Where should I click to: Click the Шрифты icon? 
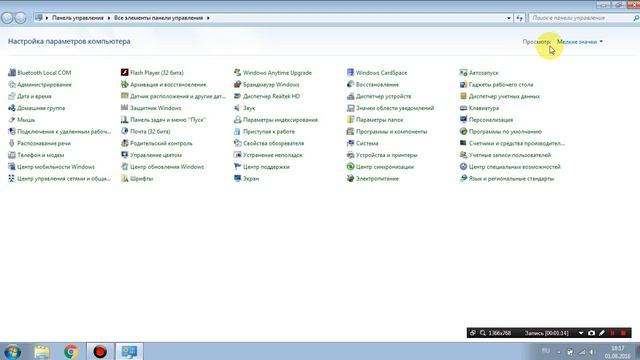coord(124,178)
